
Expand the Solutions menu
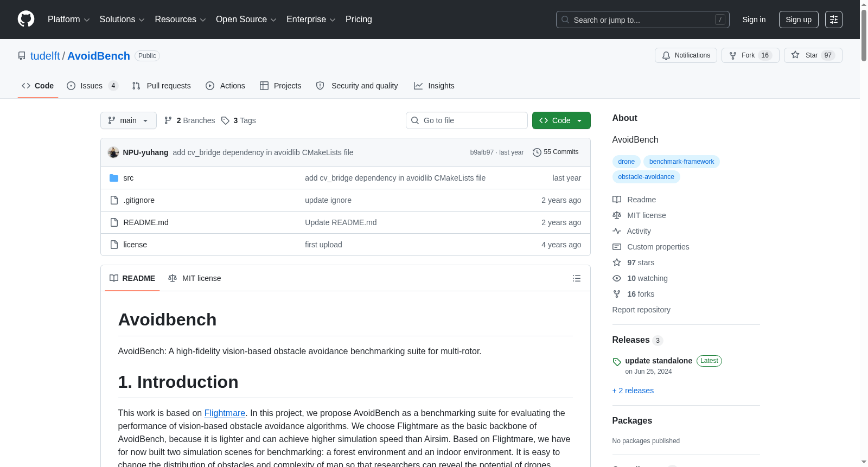coord(122,20)
